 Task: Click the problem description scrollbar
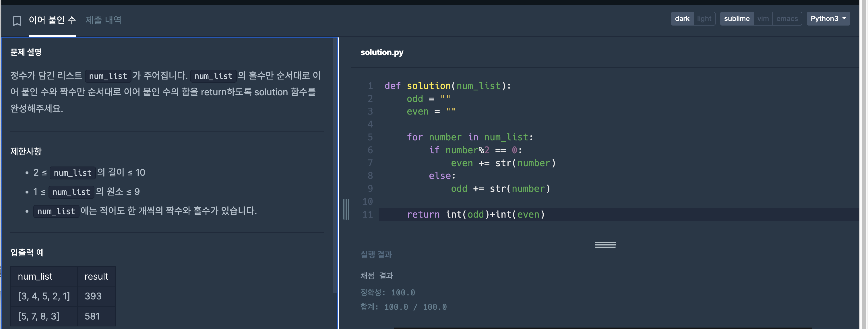coord(335,165)
